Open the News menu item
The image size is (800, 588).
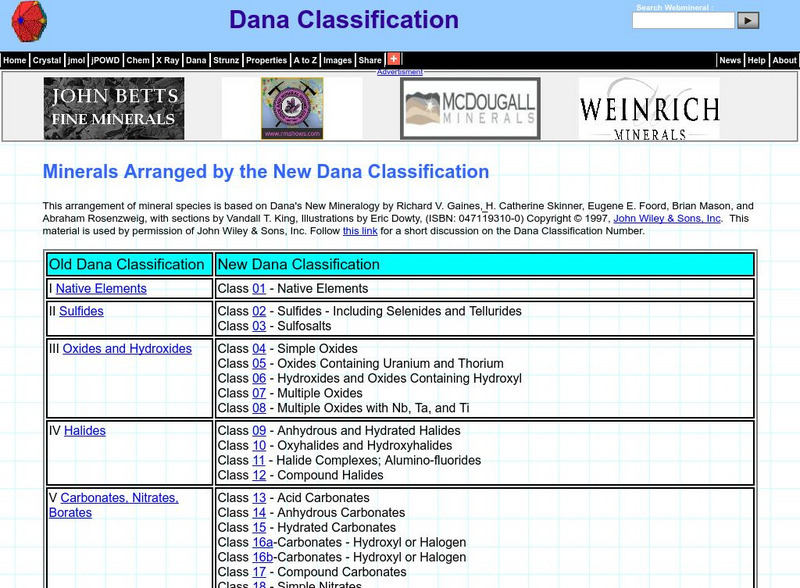point(730,60)
